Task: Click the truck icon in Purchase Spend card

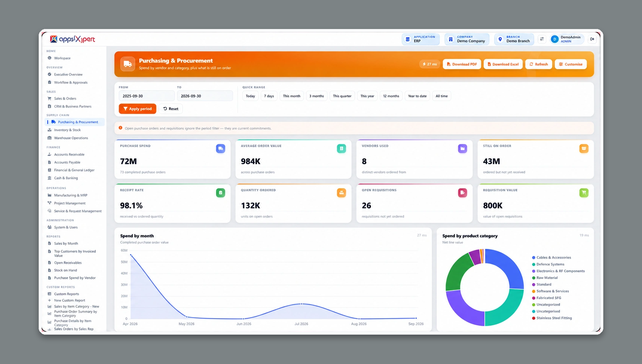Action: pos(220,149)
